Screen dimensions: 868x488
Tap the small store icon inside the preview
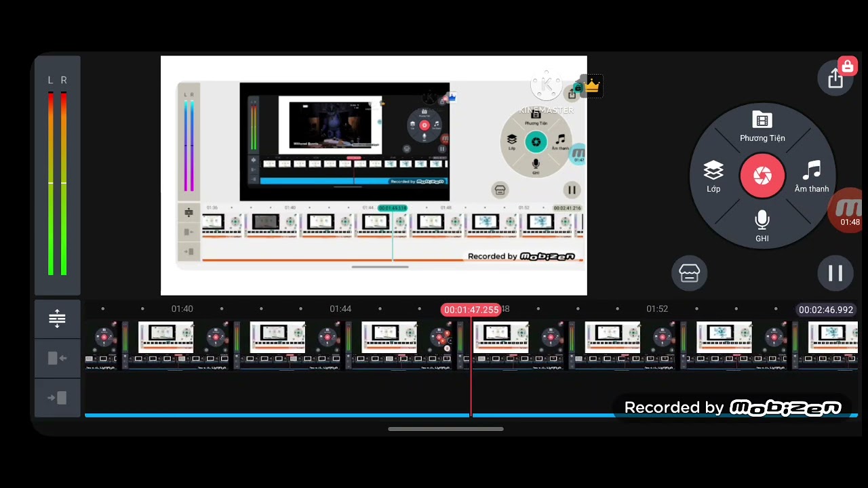[x=500, y=190]
